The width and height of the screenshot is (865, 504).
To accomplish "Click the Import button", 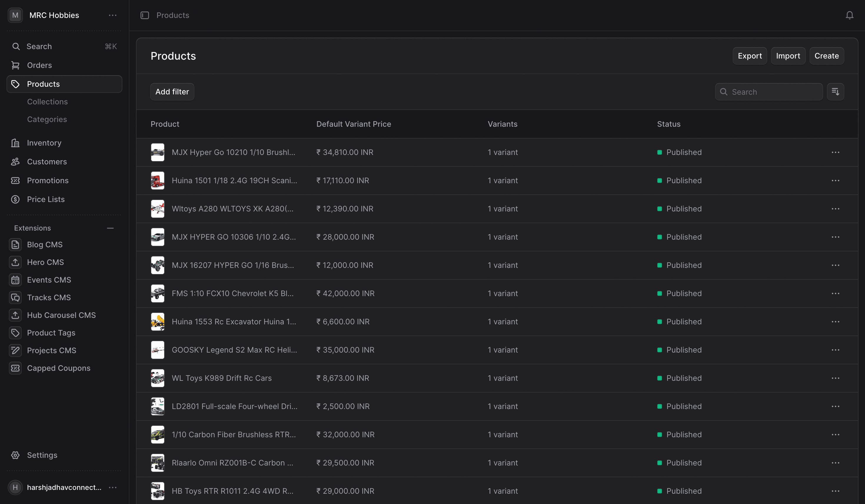I will 788,56.
